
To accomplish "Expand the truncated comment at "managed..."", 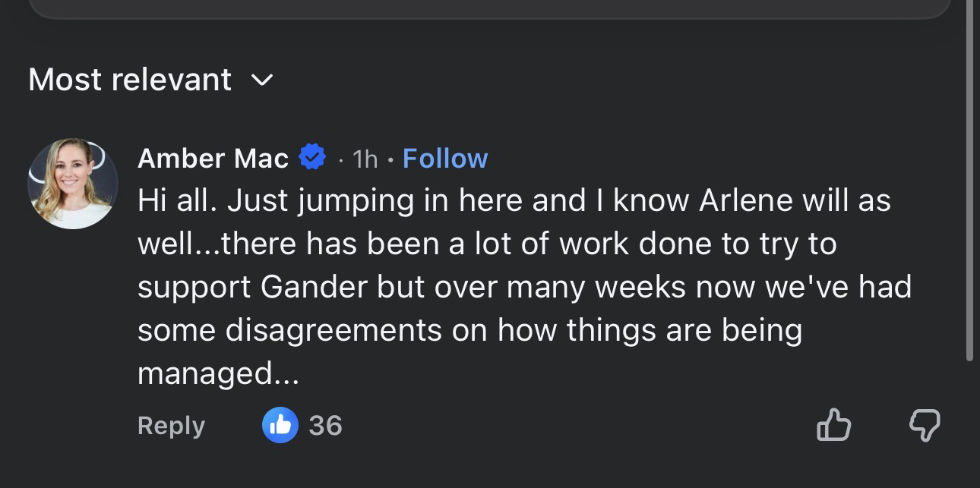I will tap(219, 373).
